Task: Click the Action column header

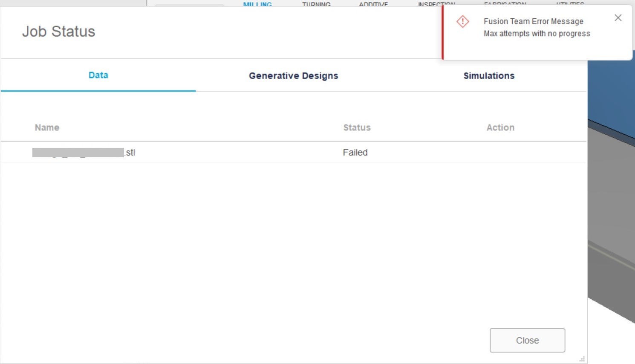Action: coord(500,127)
